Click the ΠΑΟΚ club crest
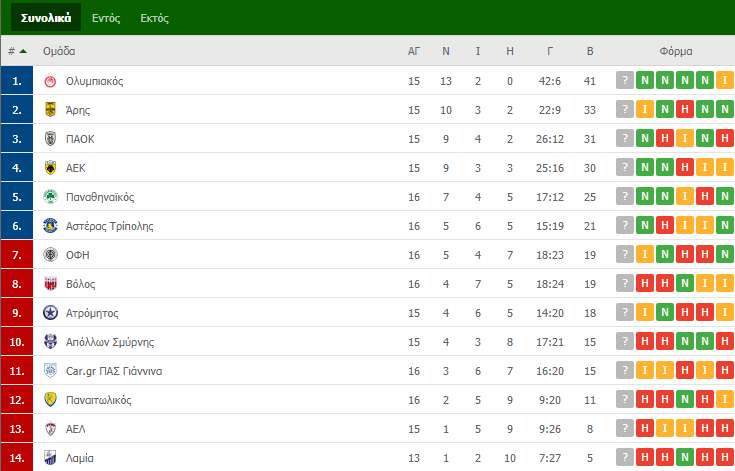Screen dimensions: 735x471 click(x=50, y=139)
